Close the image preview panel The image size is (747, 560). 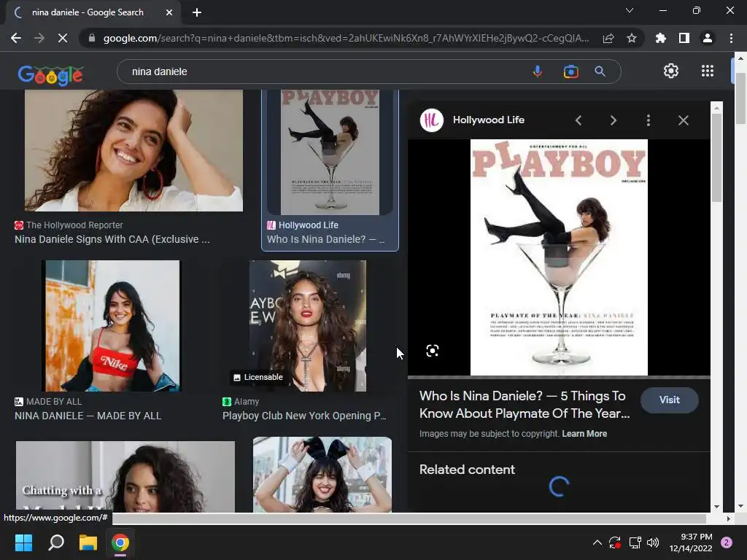(x=683, y=120)
